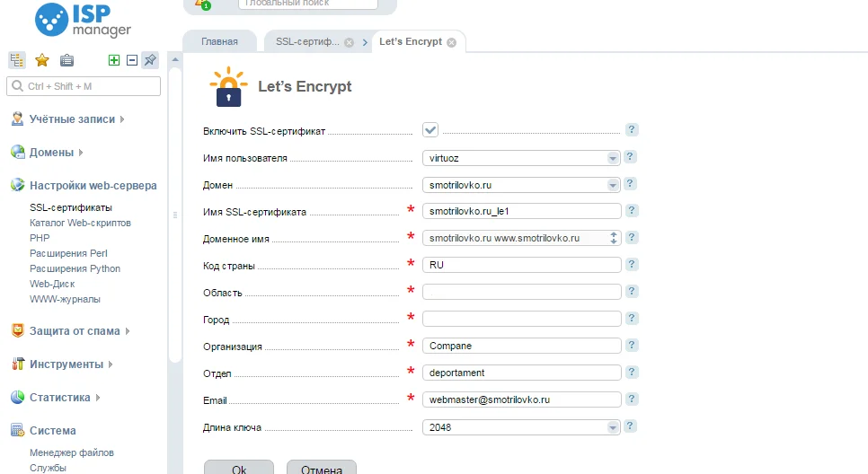Click the Город input field
868x474 pixels.
tap(521, 319)
